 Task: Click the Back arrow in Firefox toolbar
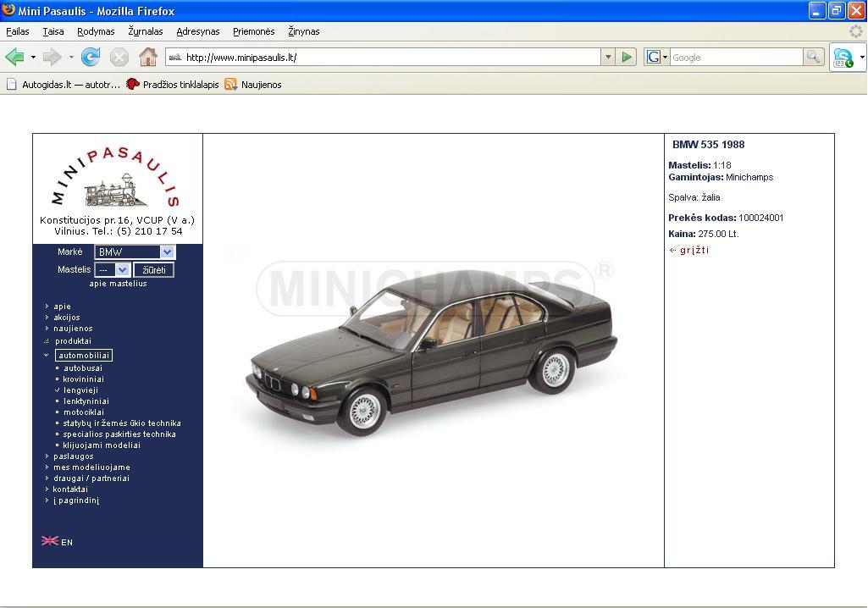pyautogui.click(x=14, y=57)
